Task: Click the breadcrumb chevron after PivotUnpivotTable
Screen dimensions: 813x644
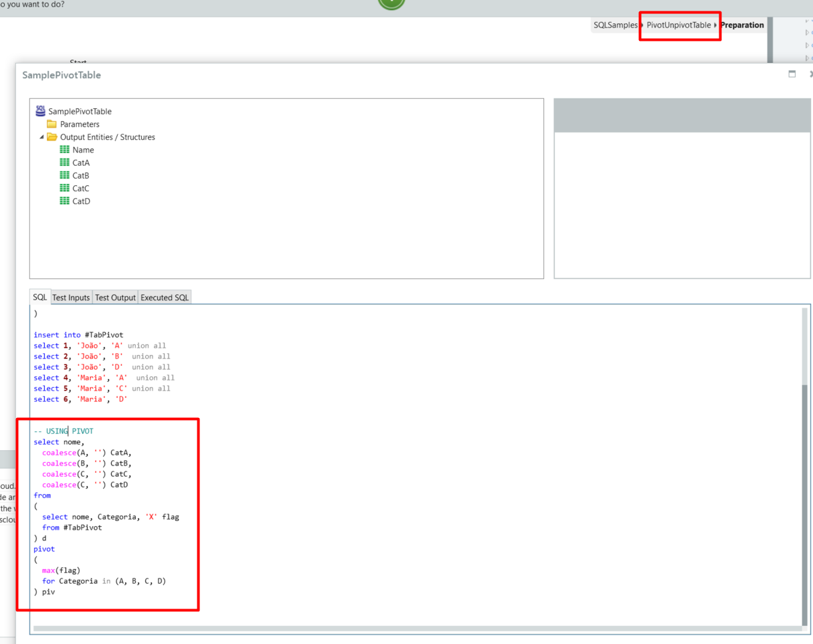Action: coord(716,25)
